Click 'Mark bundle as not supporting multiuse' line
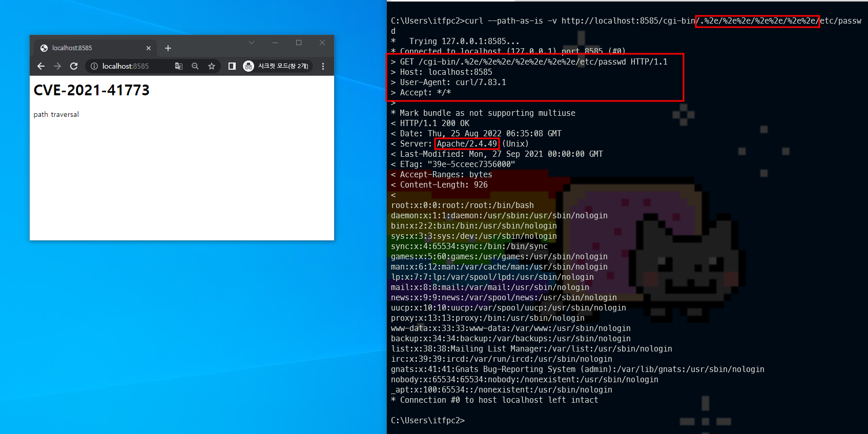 pyautogui.click(x=483, y=113)
